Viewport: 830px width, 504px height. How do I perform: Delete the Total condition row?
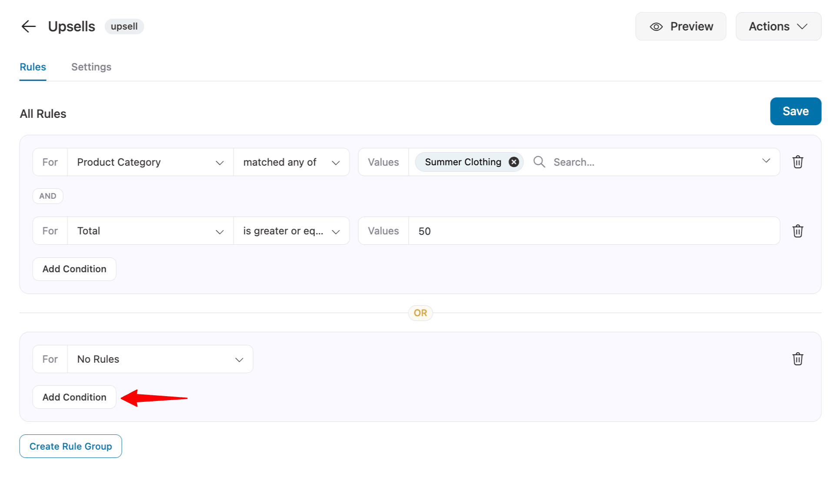(797, 231)
